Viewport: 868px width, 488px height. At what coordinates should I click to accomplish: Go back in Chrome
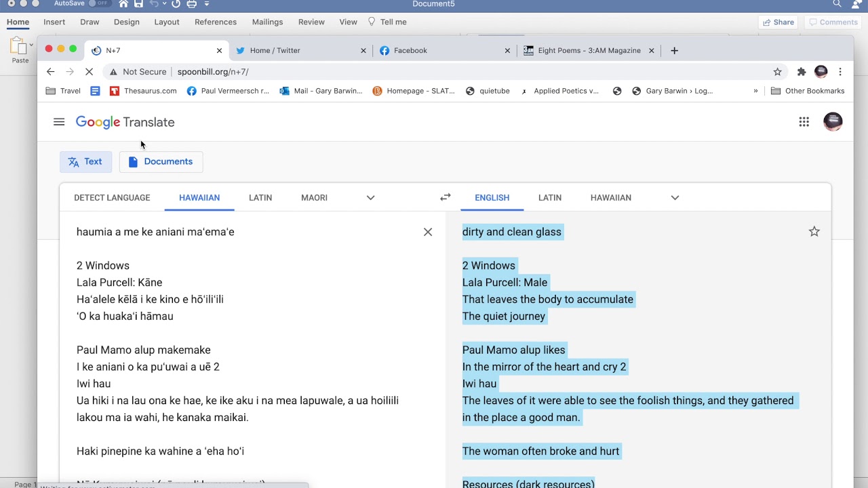tap(50, 72)
